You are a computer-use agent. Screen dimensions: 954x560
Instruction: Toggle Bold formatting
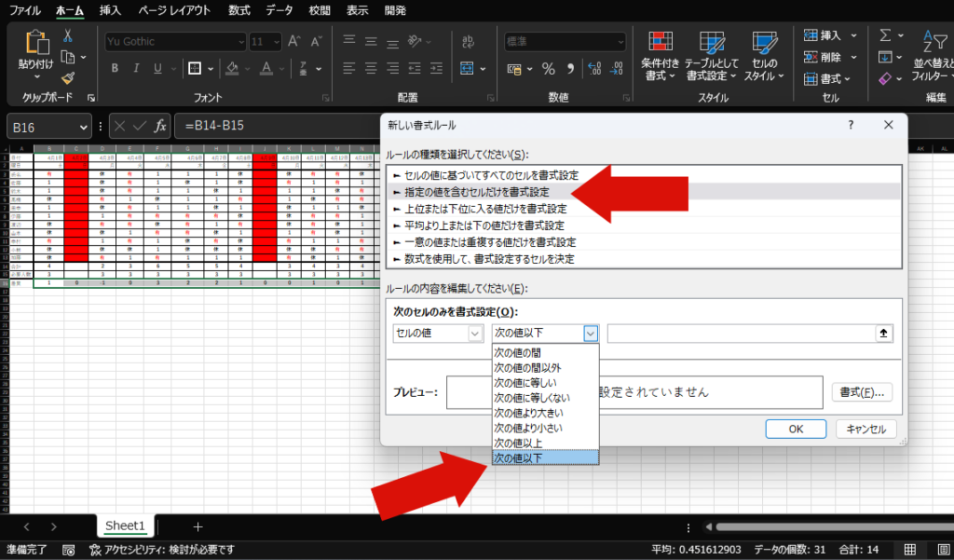tap(115, 68)
